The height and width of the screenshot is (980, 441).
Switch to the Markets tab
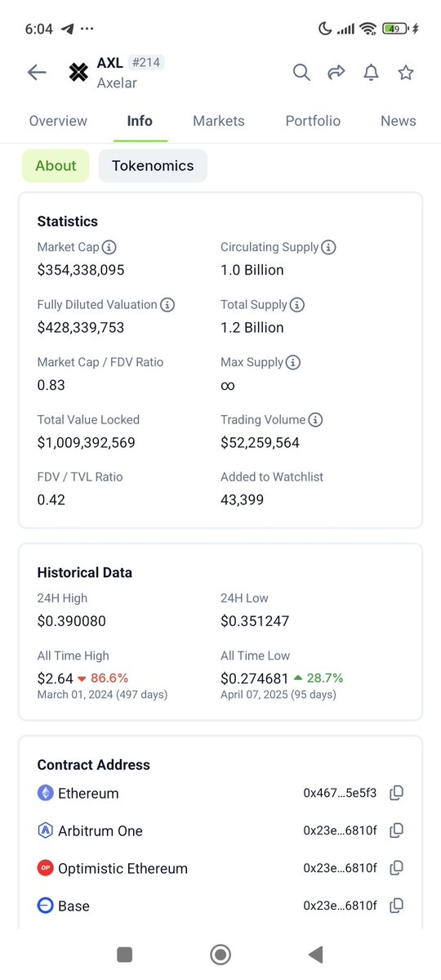pyautogui.click(x=219, y=121)
